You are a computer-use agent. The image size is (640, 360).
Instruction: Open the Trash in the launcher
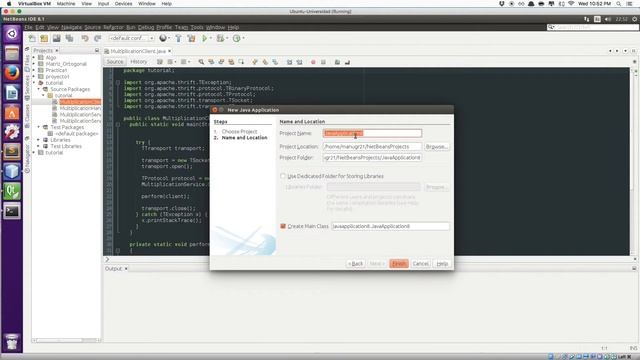[x=12, y=342]
